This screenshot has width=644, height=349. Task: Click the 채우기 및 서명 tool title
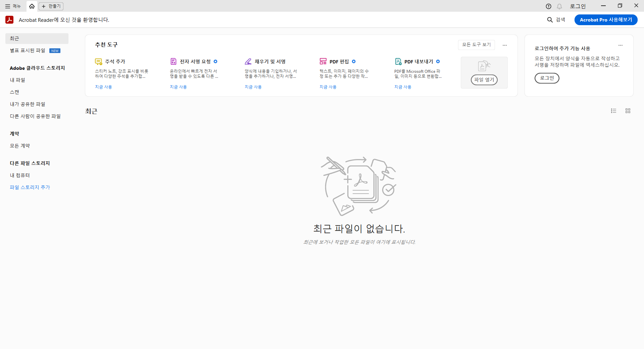pyautogui.click(x=270, y=61)
